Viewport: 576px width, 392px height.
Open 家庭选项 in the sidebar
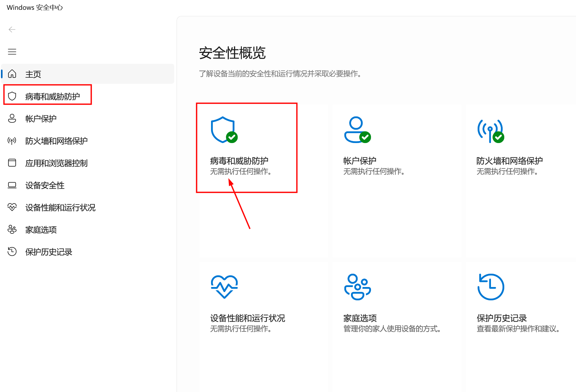[88, 229]
